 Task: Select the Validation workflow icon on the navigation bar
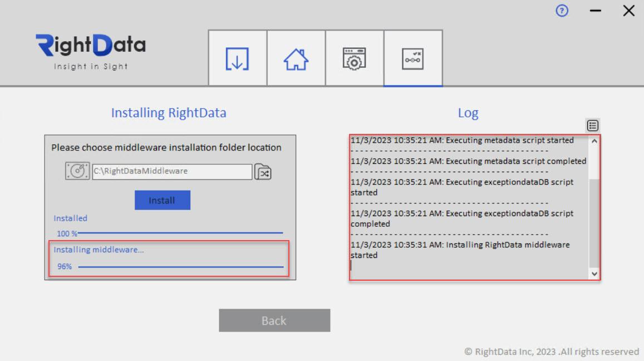click(x=414, y=58)
